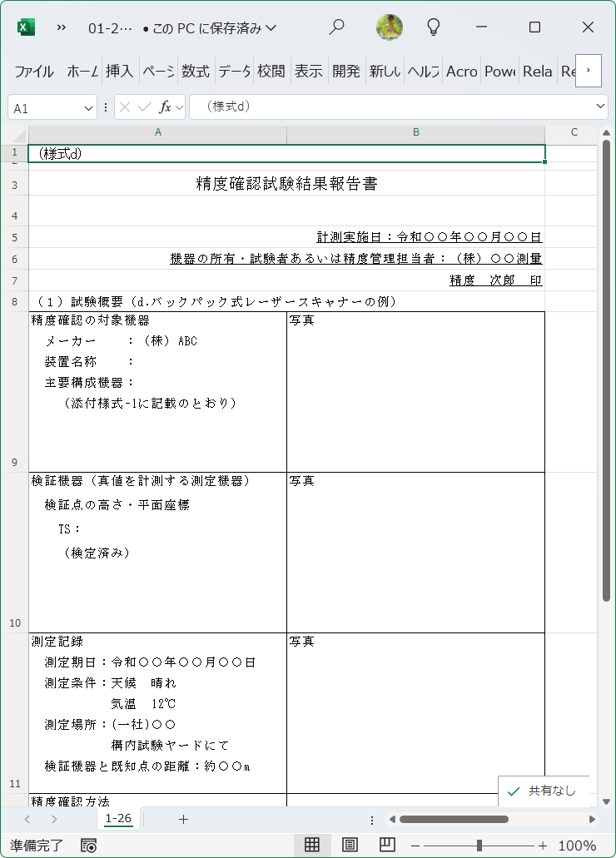616x858 pixels.
Task: Click the 検証機器 cell in row 10
Action: (x=157, y=553)
